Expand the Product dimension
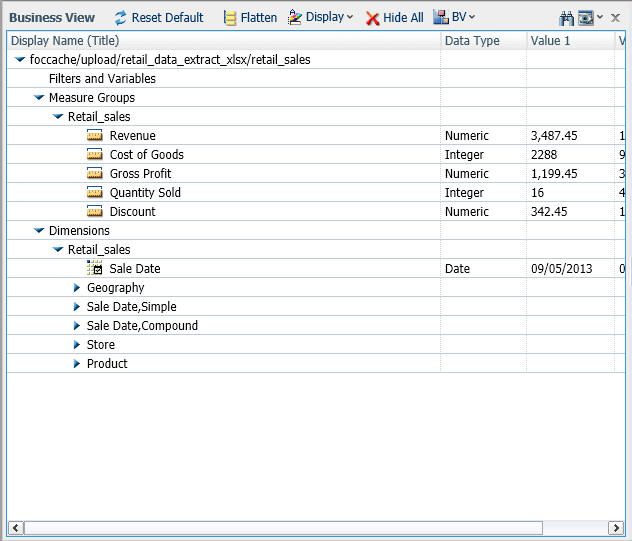The width and height of the screenshot is (632, 541). click(x=77, y=363)
